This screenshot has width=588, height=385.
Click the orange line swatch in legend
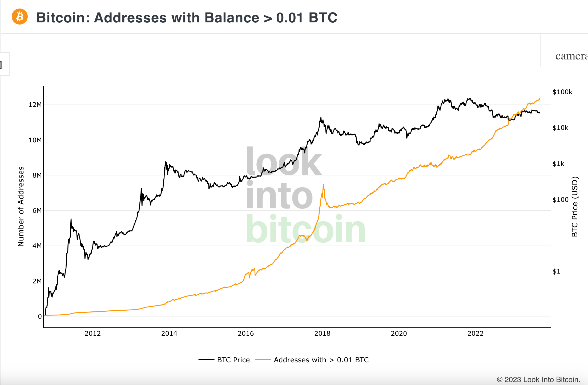point(263,360)
